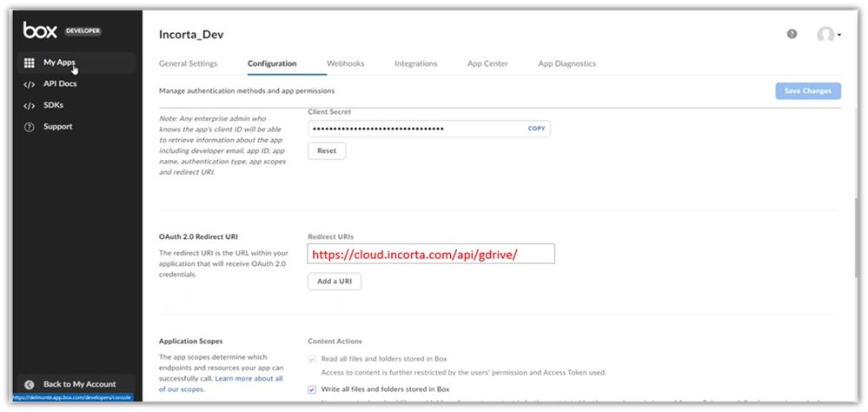This screenshot has width=868, height=412.
Task: Click the Redirect URIs input field
Action: tap(430, 253)
